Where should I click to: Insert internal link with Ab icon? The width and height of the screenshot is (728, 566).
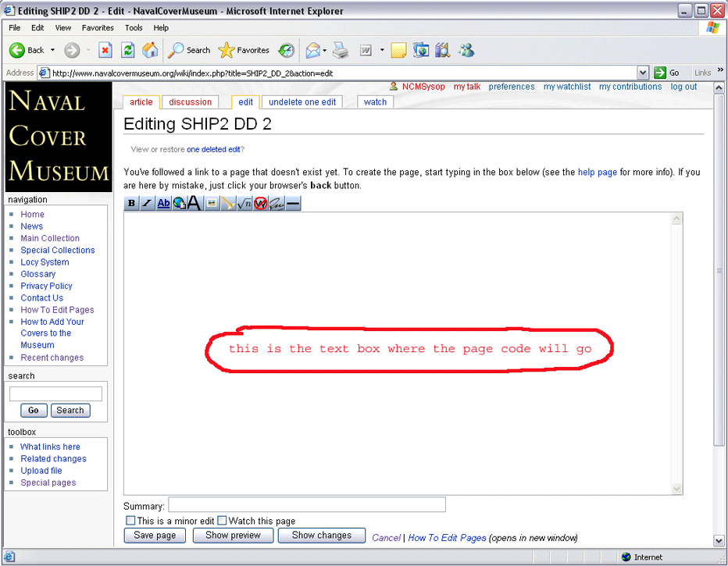[x=163, y=204]
